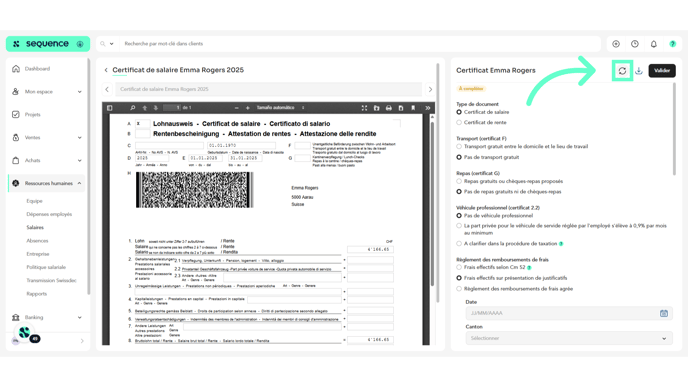The width and height of the screenshot is (688, 387).
Task: Go to next document arrow
Action: pyautogui.click(x=430, y=89)
